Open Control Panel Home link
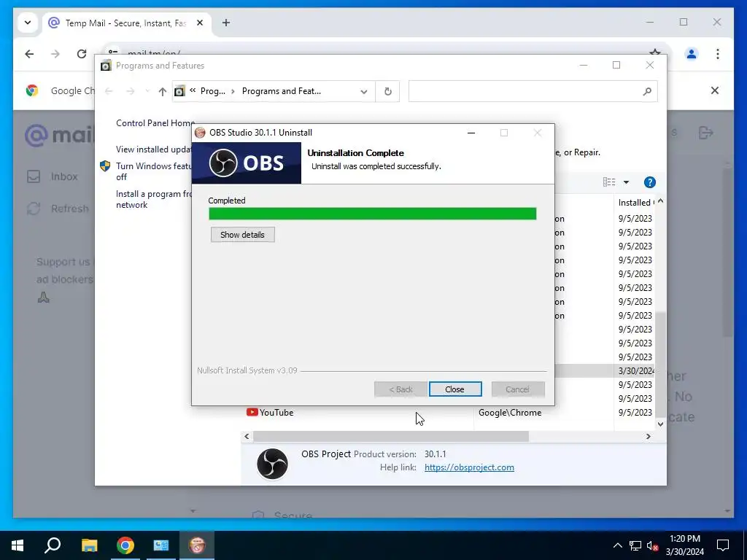Viewport: 747px width, 560px height. tap(155, 122)
